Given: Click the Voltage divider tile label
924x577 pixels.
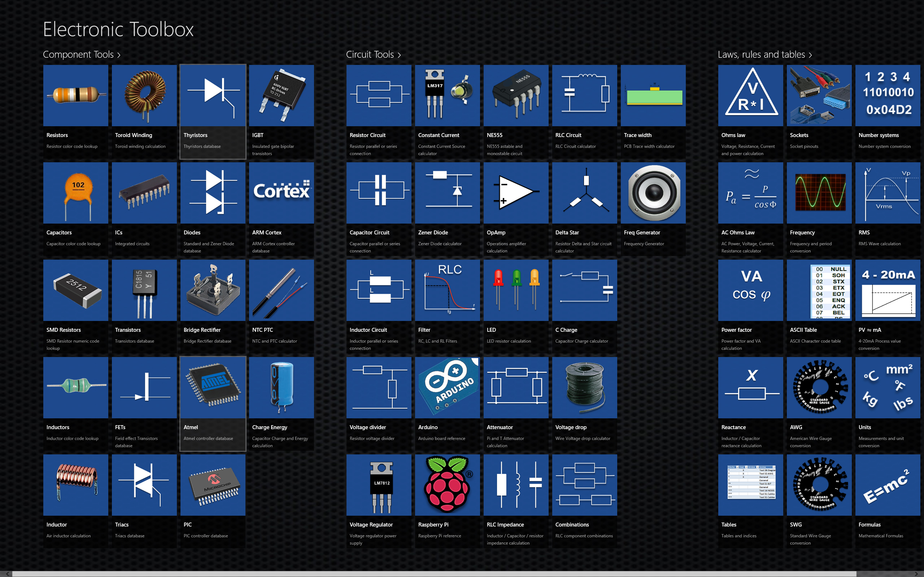Looking at the screenshot, I should [367, 427].
